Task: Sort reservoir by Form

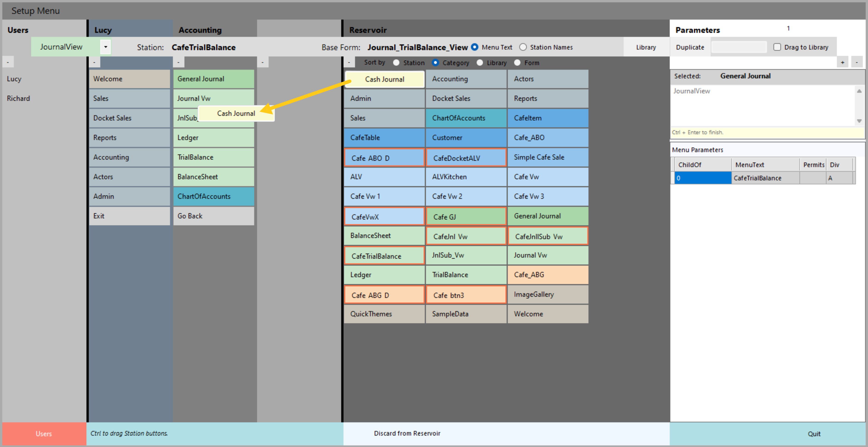Action: click(x=517, y=63)
